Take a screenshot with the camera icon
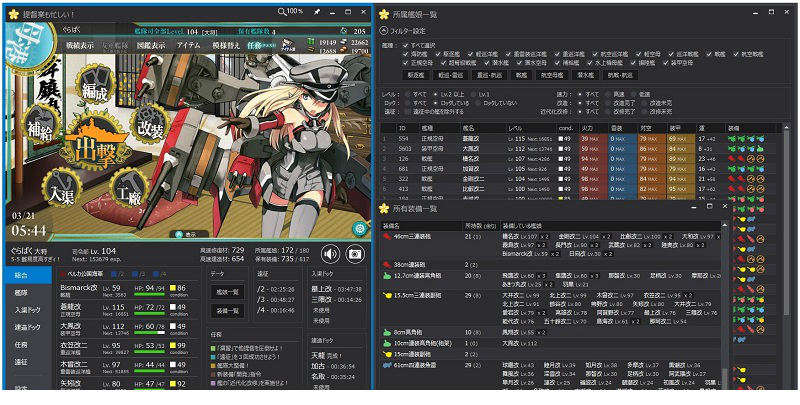Image resolution: width=800 pixels, height=405 pixels. point(356,254)
